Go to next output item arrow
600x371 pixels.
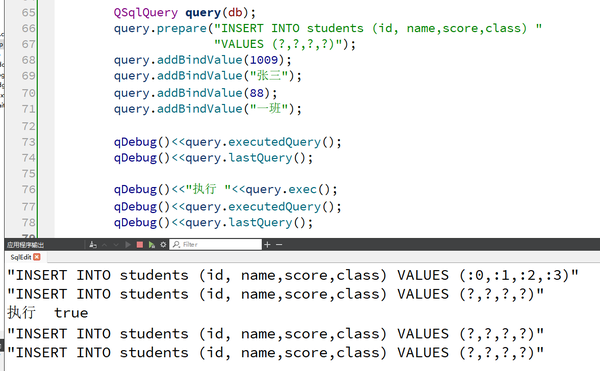(x=116, y=244)
